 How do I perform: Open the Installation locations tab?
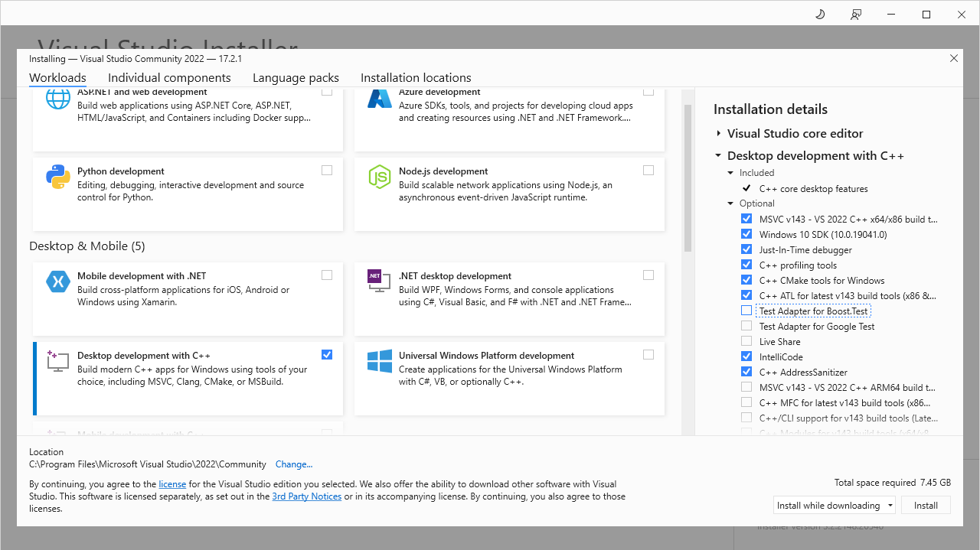[416, 78]
